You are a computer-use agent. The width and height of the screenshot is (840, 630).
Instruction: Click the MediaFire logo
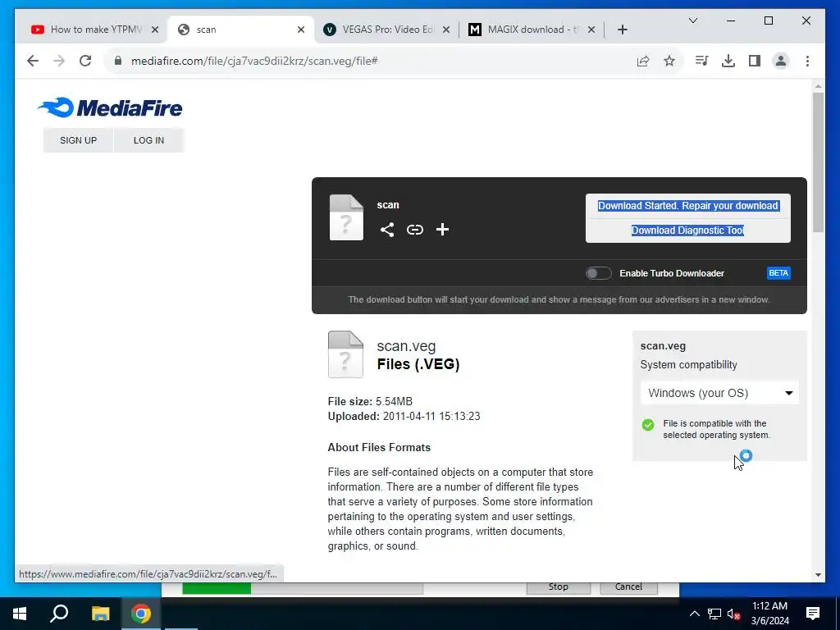tap(110, 107)
